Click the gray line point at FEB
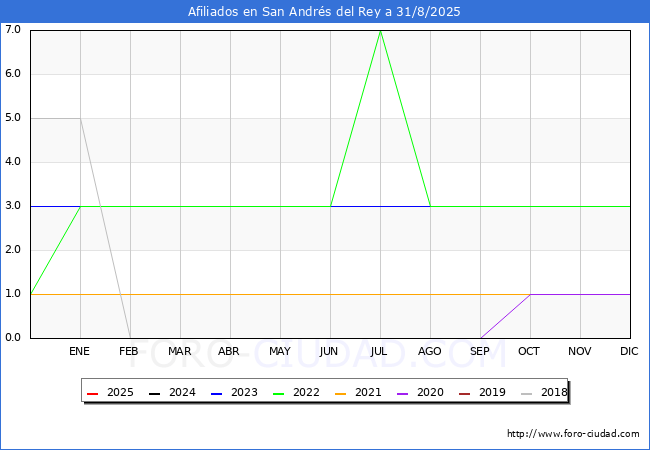The image size is (650, 450). (x=130, y=338)
